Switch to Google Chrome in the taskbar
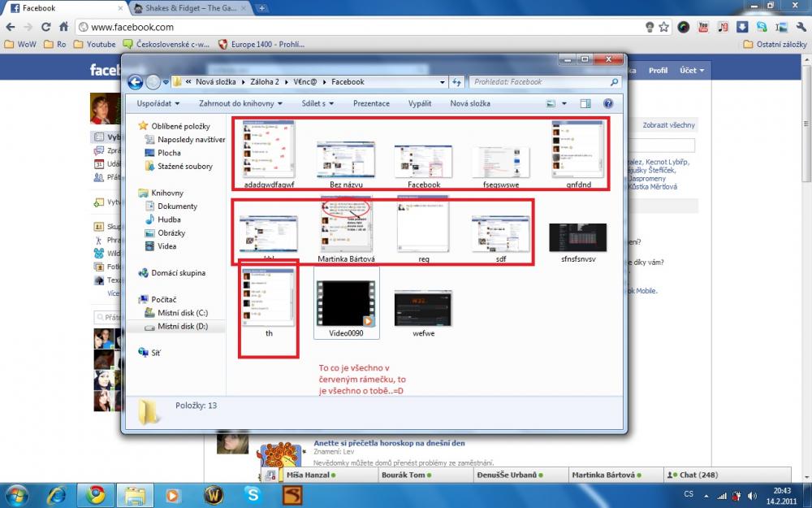 [95, 496]
